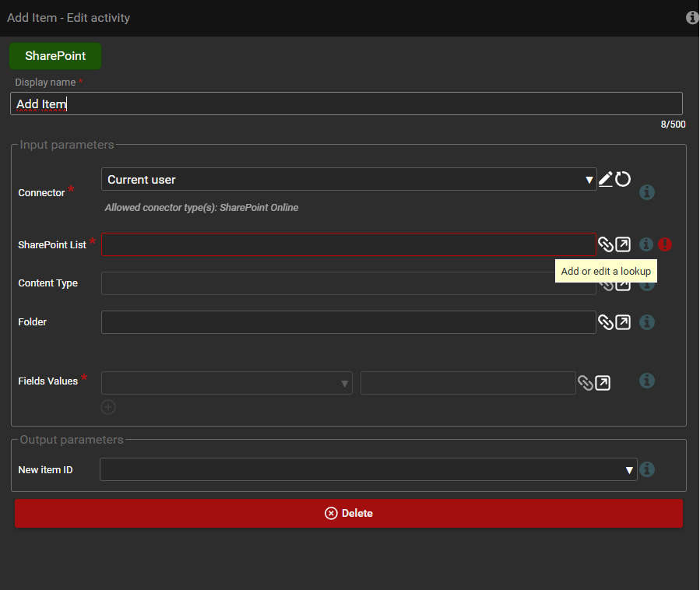Click the lookup link icon for Folder
700x590 pixels.
(605, 321)
